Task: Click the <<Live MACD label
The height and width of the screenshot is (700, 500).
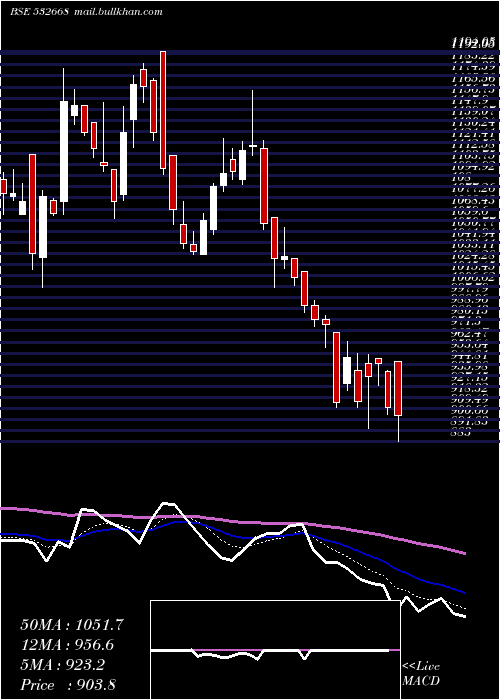Action: click(x=421, y=674)
